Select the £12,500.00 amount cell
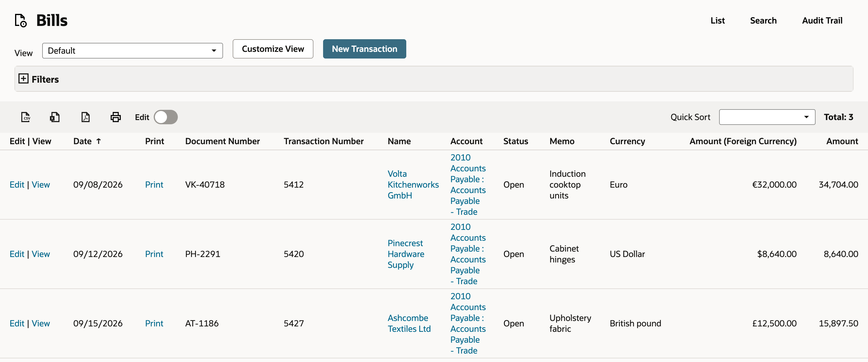The image size is (868, 362). pos(774,323)
